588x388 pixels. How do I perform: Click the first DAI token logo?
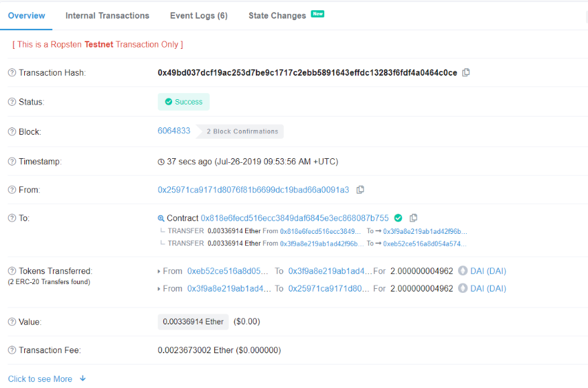tap(462, 271)
